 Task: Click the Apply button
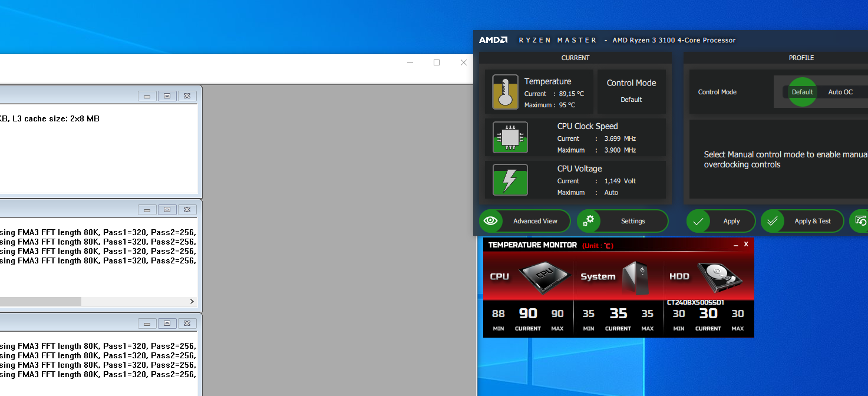pos(721,221)
